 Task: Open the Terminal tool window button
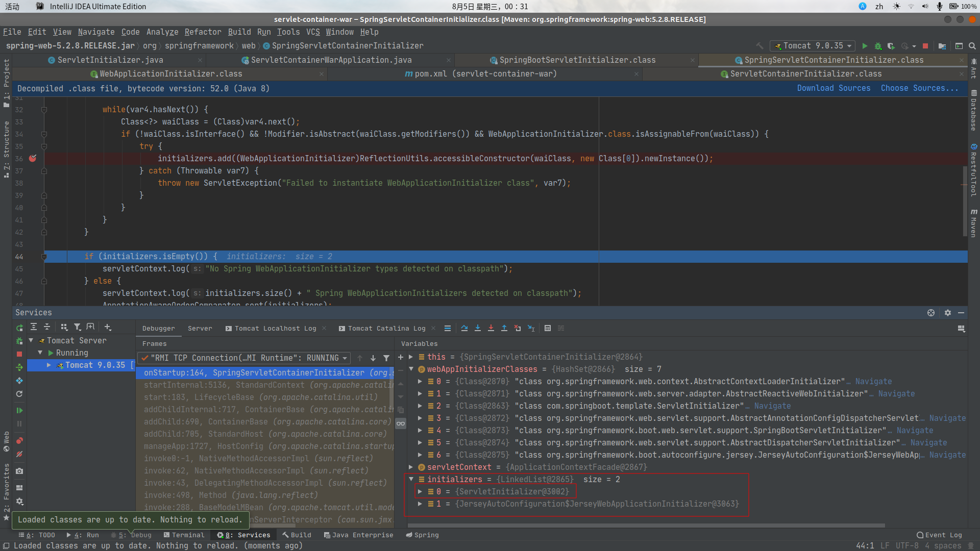(x=184, y=535)
